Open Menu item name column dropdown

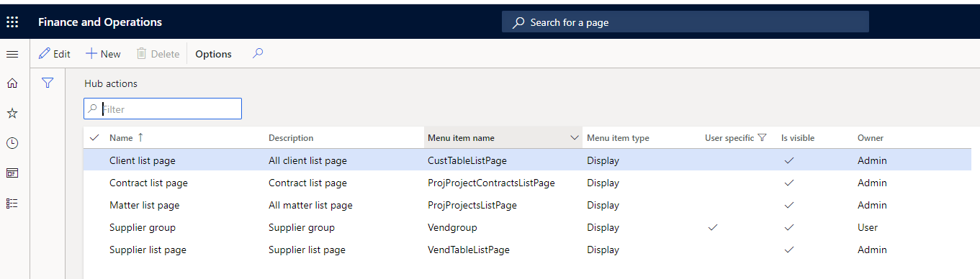click(x=575, y=138)
